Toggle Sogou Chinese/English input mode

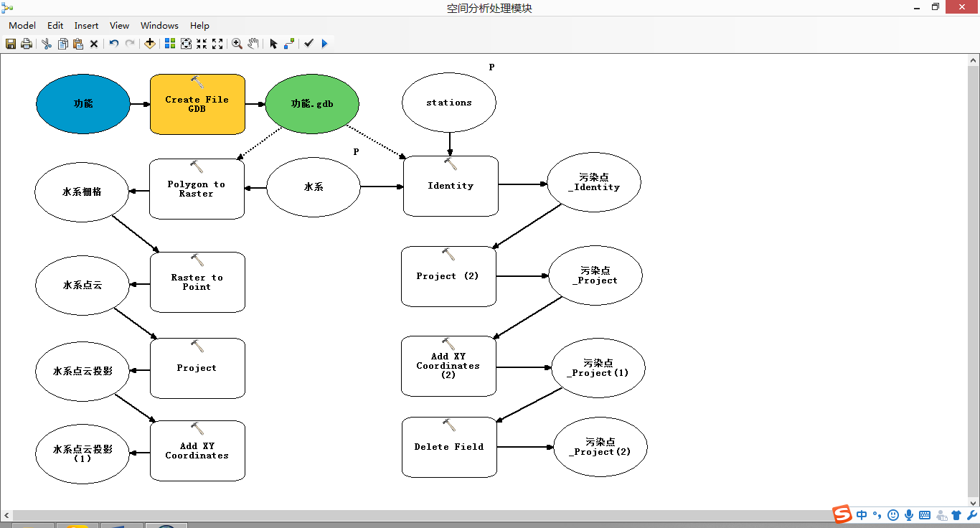click(862, 515)
